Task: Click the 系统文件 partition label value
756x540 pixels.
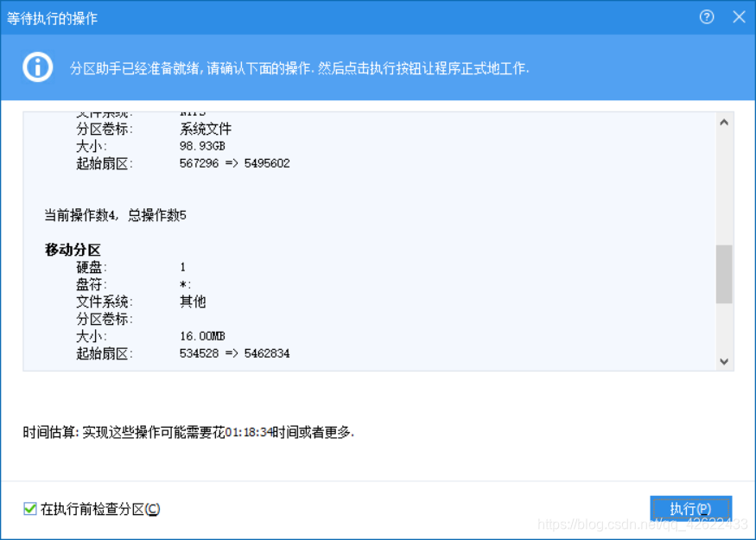Action: click(x=206, y=129)
